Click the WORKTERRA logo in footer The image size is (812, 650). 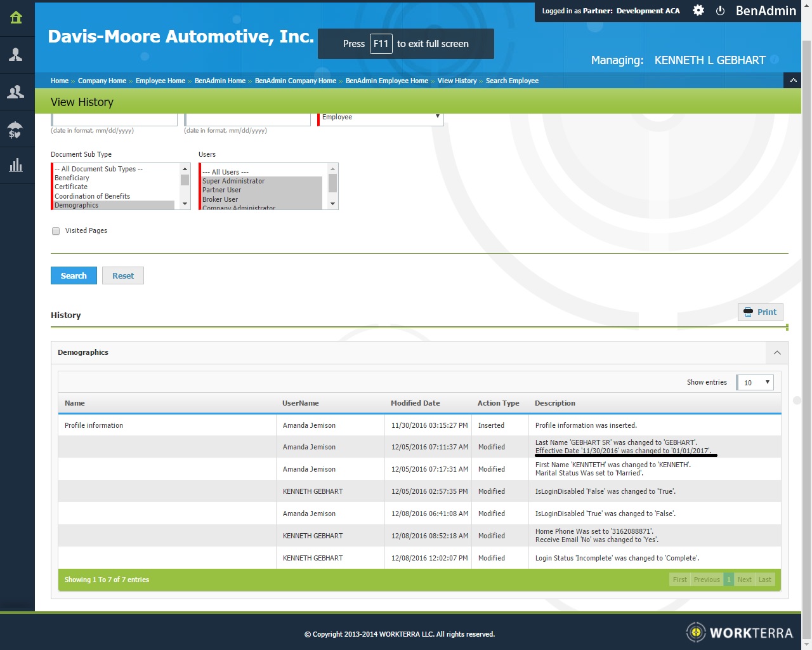(x=740, y=632)
